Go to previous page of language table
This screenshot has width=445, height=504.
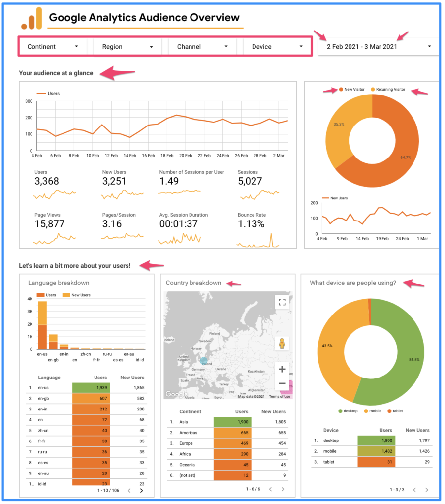pyautogui.click(x=129, y=491)
